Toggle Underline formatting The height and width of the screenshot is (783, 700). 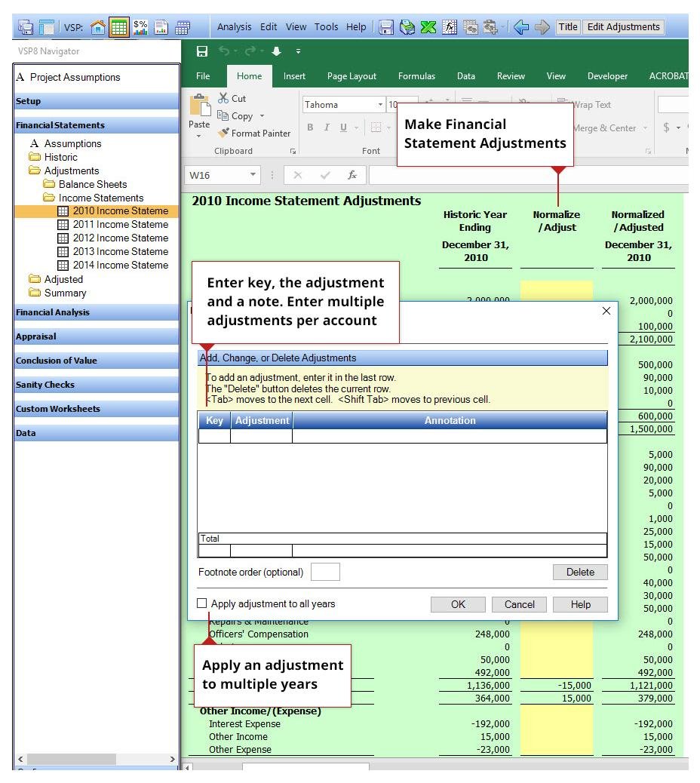point(343,127)
